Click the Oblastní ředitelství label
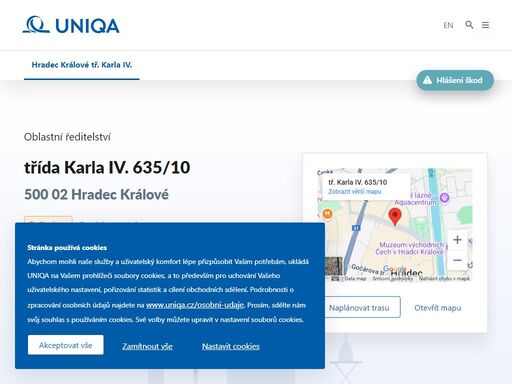Screen dimensions: 512x384 coord(67,137)
